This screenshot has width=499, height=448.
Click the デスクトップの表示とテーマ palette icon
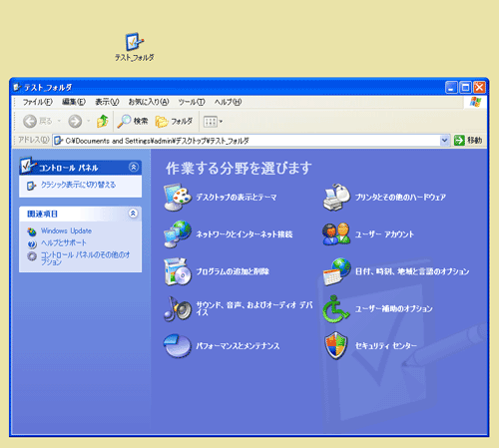178,197
